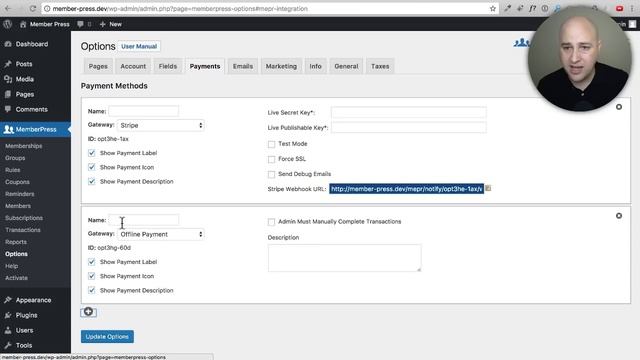
Task: Switch to the Info tab
Action: pyautogui.click(x=316, y=66)
